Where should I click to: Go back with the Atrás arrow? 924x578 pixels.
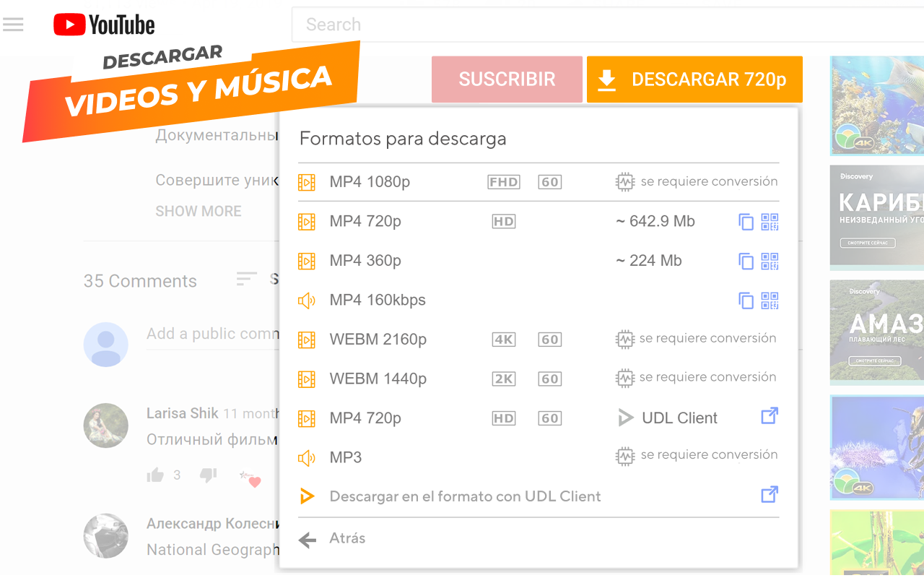point(307,540)
